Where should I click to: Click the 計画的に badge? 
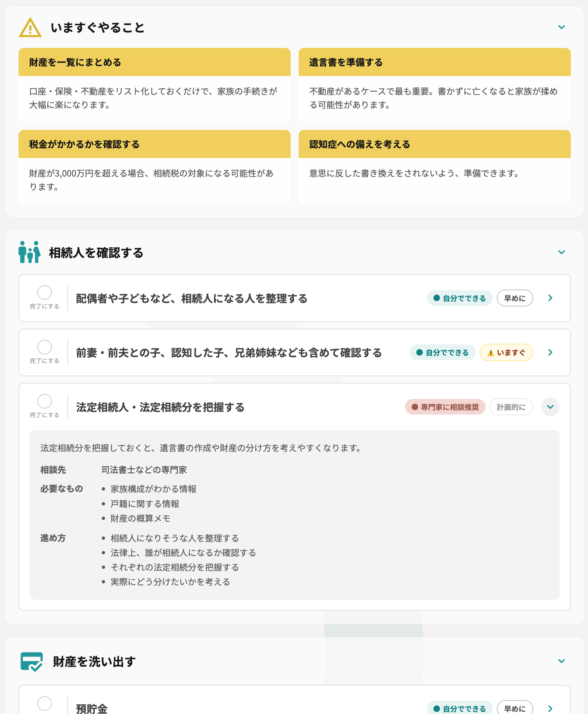tap(511, 407)
